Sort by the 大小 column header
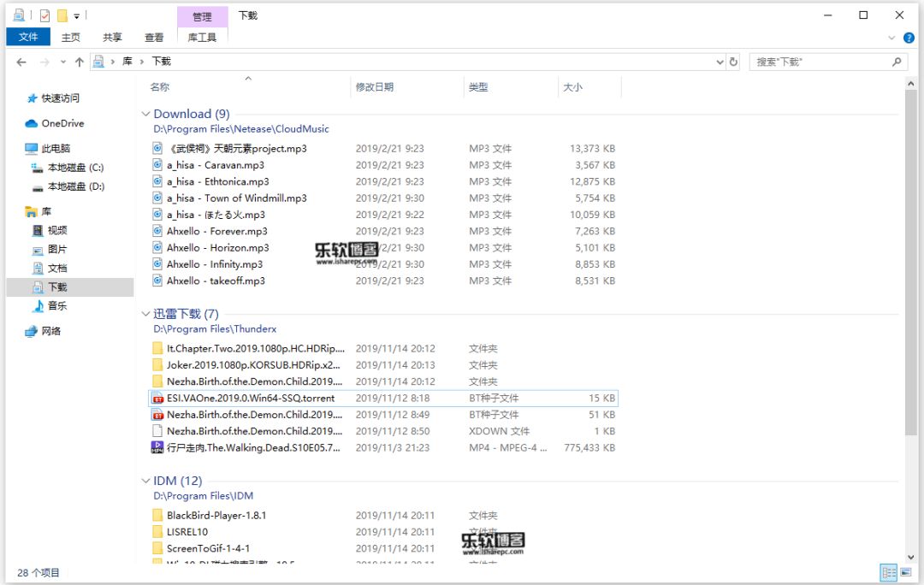The height and width of the screenshot is (585, 924). pyautogui.click(x=572, y=87)
